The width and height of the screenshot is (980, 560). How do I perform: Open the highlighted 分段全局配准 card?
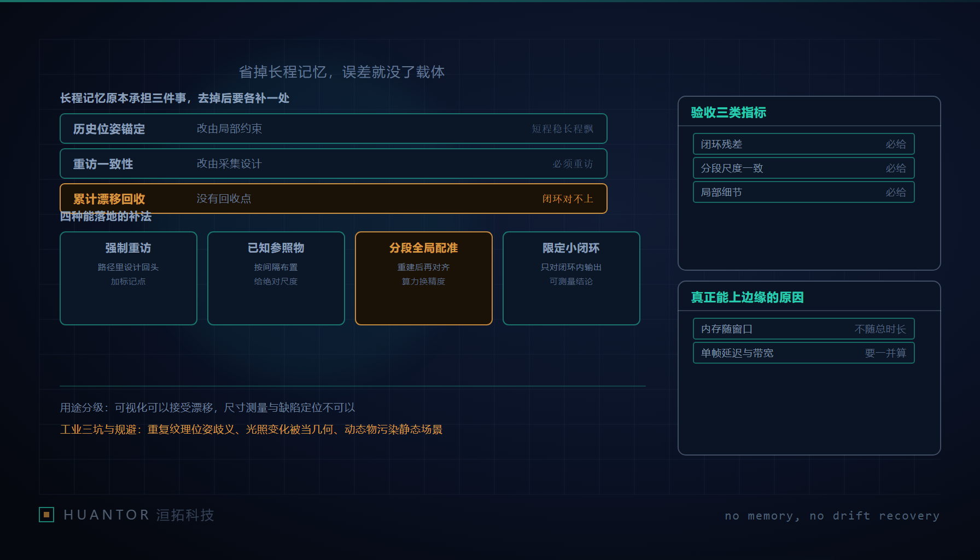coord(424,278)
